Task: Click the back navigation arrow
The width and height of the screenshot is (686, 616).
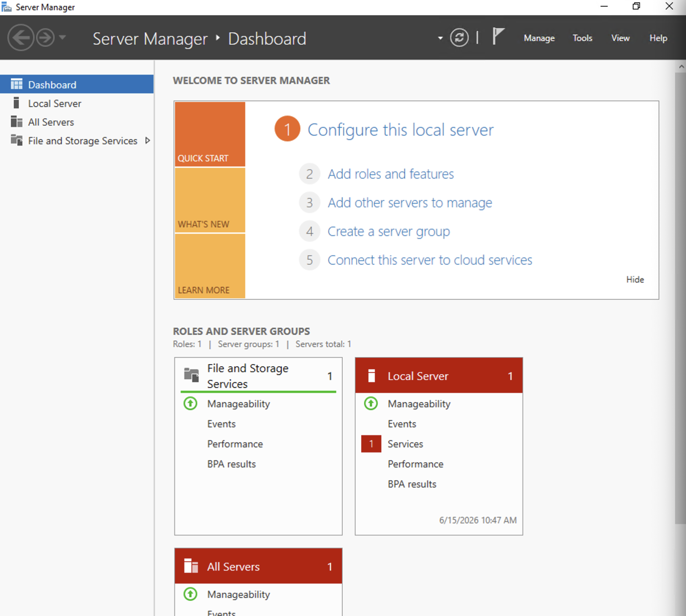Action: pos(21,38)
